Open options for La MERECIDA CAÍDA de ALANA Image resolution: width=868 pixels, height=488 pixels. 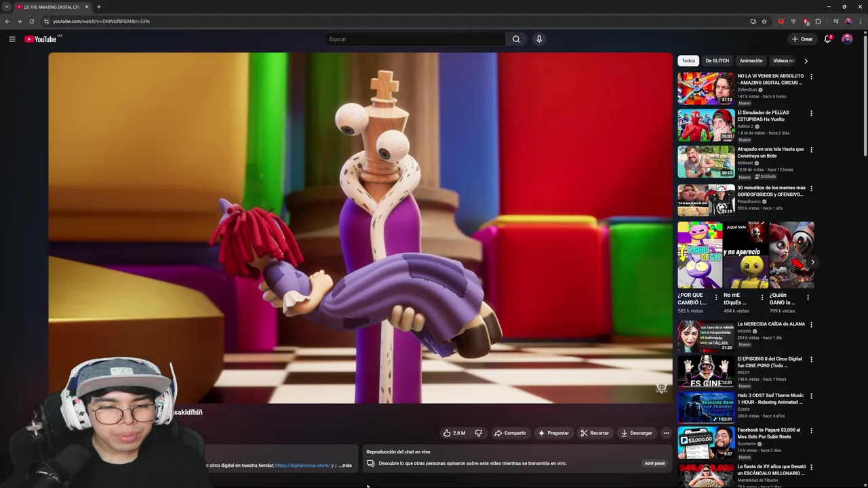811,325
